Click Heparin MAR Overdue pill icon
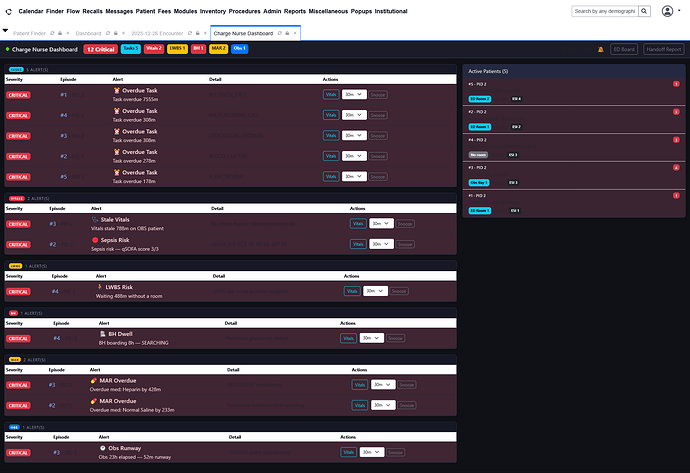 point(94,379)
